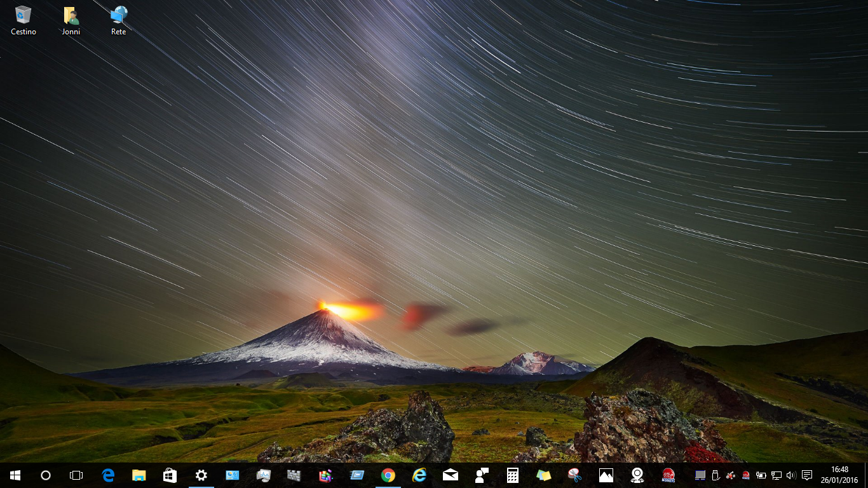Safely remove USB hardware from the tray
Image resolution: width=868 pixels, height=488 pixels.
tap(716, 475)
